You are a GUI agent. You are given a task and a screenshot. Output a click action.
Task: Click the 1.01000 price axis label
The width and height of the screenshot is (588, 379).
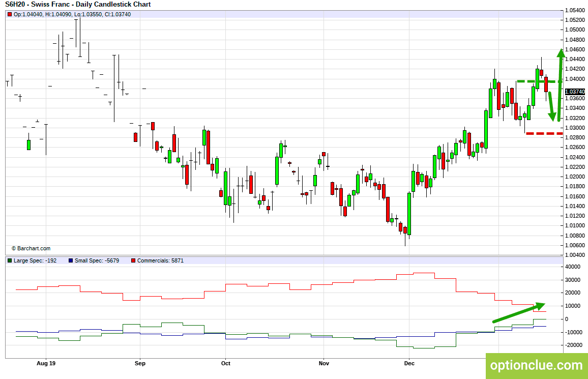(575, 226)
